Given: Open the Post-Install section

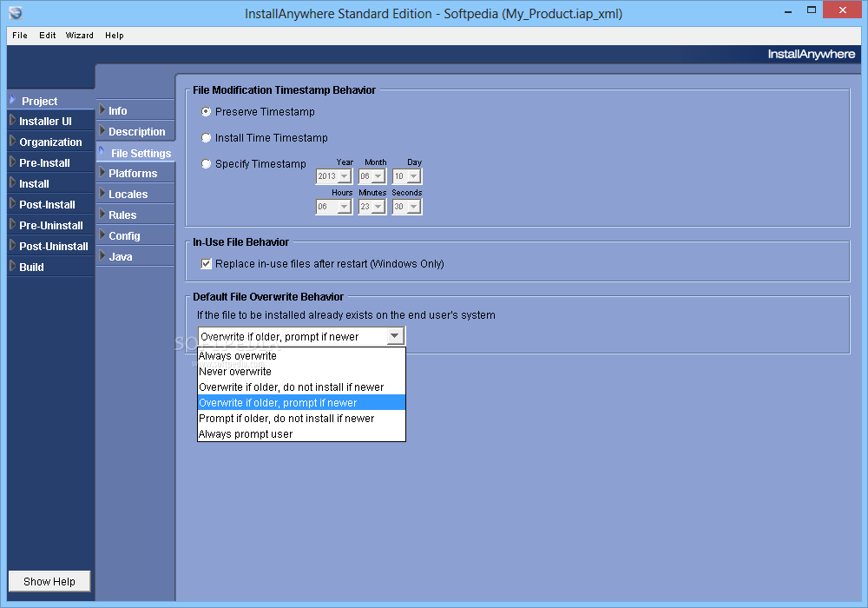Looking at the screenshot, I should tap(51, 205).
